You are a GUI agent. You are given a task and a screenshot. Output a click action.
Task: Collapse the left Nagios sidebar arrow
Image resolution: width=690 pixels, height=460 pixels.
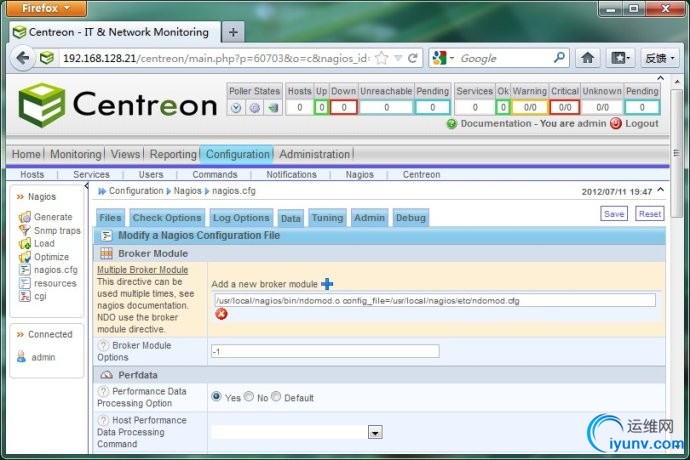(86, 186)
